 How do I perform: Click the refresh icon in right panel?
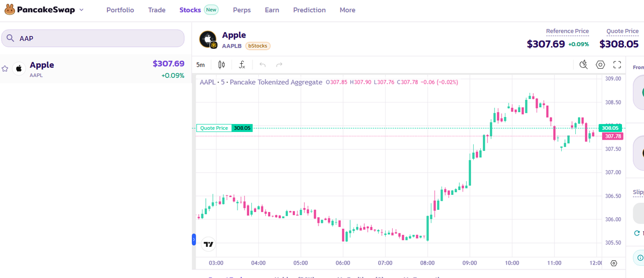[638, 233]
